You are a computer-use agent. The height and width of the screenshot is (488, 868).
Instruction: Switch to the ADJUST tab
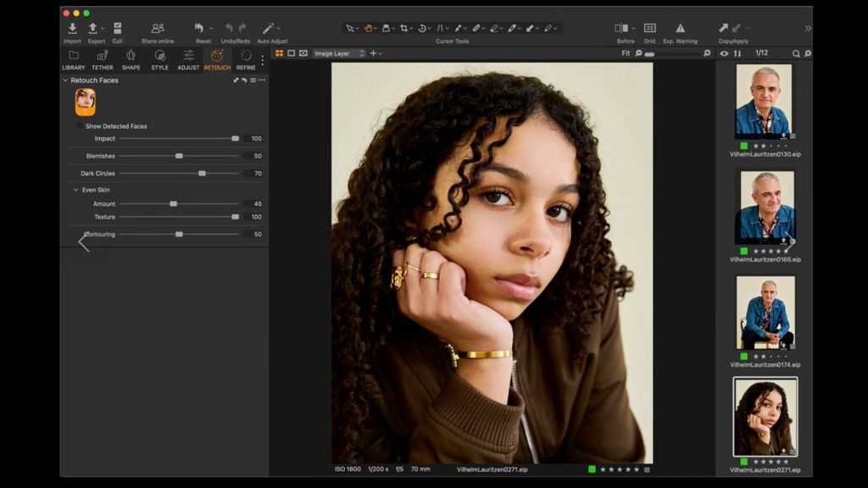(x=188, y=60)
